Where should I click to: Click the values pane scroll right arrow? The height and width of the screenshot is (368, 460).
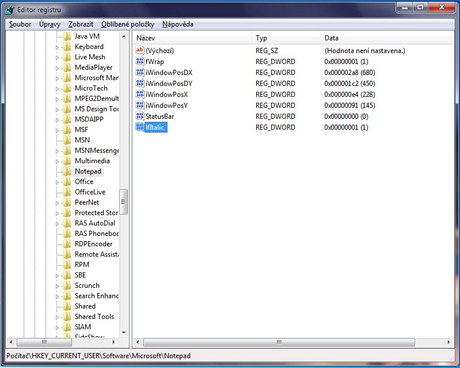[x=449, y=342]
